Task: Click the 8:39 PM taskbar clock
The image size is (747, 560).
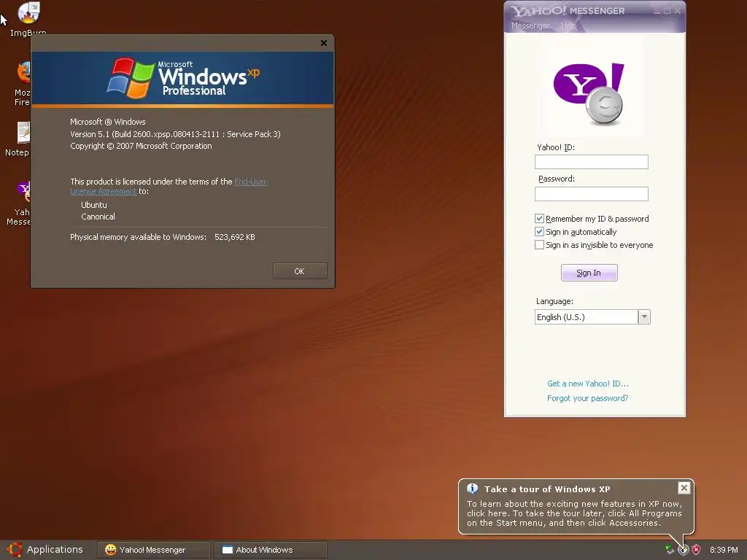Action: [x=724, y=550]
